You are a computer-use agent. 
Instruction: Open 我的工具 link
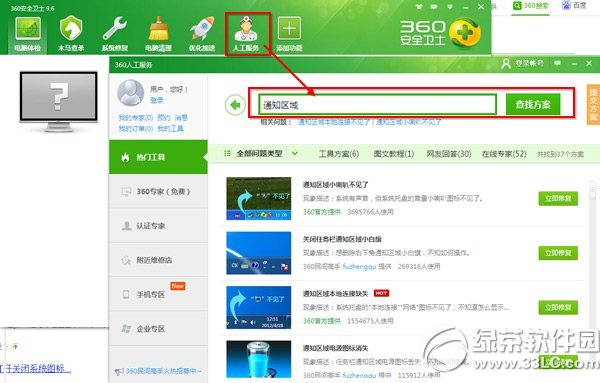(170, 129)
